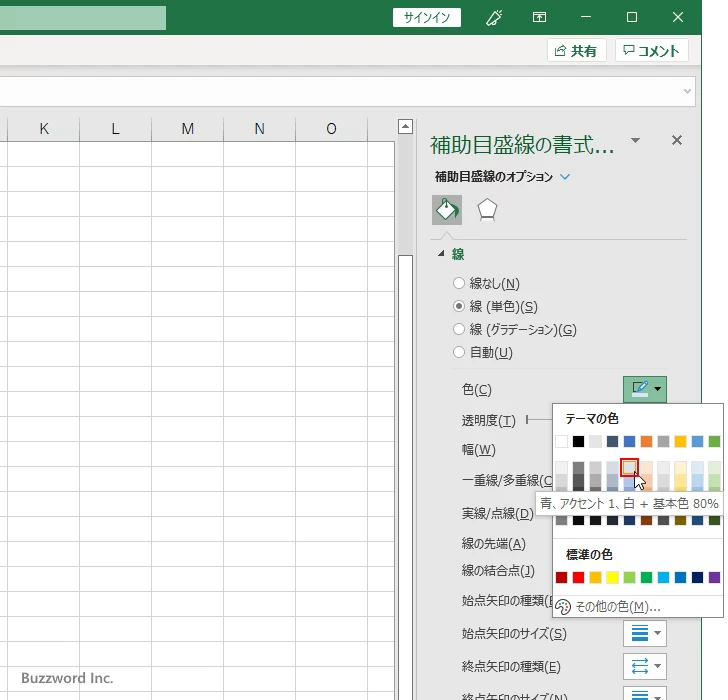Pick the gold theme color in top row
The width and height of the screenshot is (728, 700).
681,441
